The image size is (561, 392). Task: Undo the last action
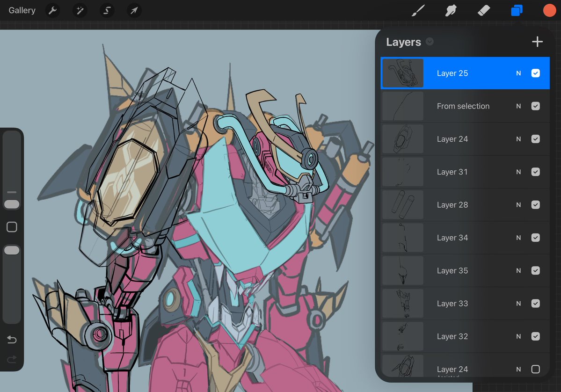tap(12, 340)
